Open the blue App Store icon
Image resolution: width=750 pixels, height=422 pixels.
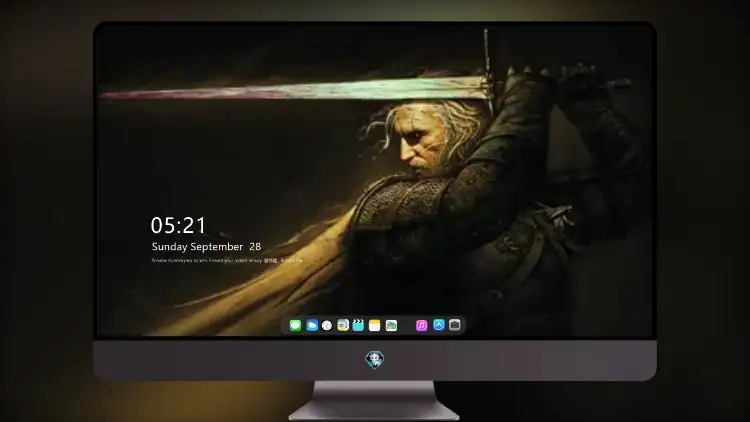click(x=439, y=325)
